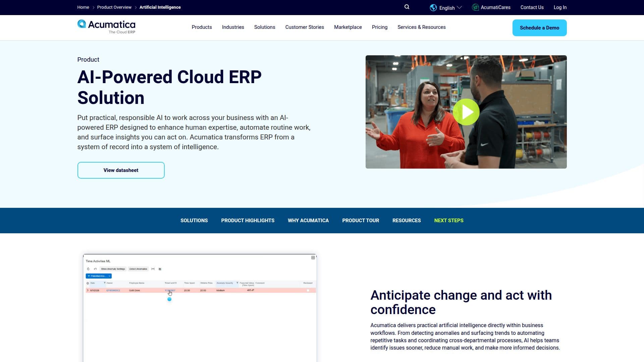This screenshot has height=362, width=644.
Task: Click the Anomaly Severity column header
Action: pos(225,283)
